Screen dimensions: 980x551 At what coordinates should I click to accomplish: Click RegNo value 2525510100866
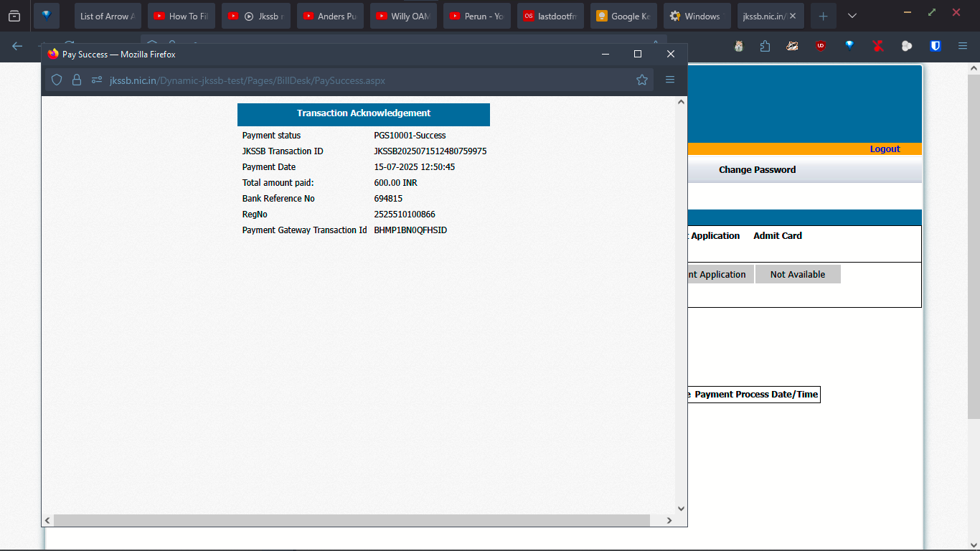tap(405, 215)
